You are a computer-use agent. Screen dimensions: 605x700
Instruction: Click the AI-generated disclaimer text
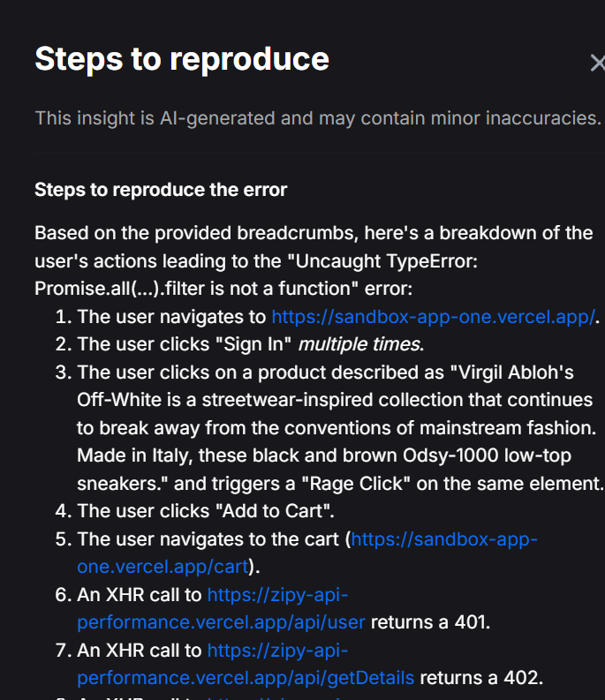(x=317, y=117)
